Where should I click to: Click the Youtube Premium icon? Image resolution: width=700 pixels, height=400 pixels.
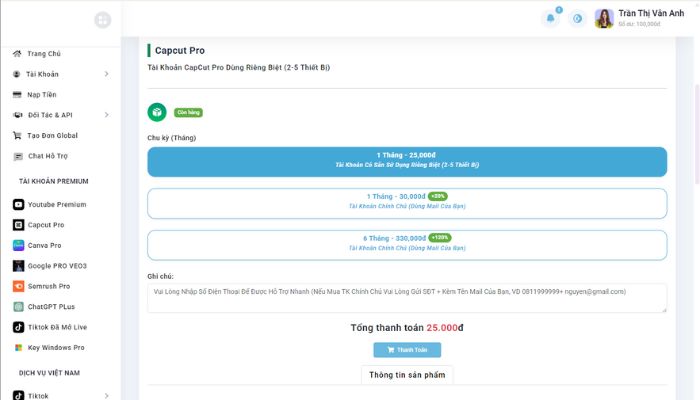pyautogui.click(x=18, y=204)
